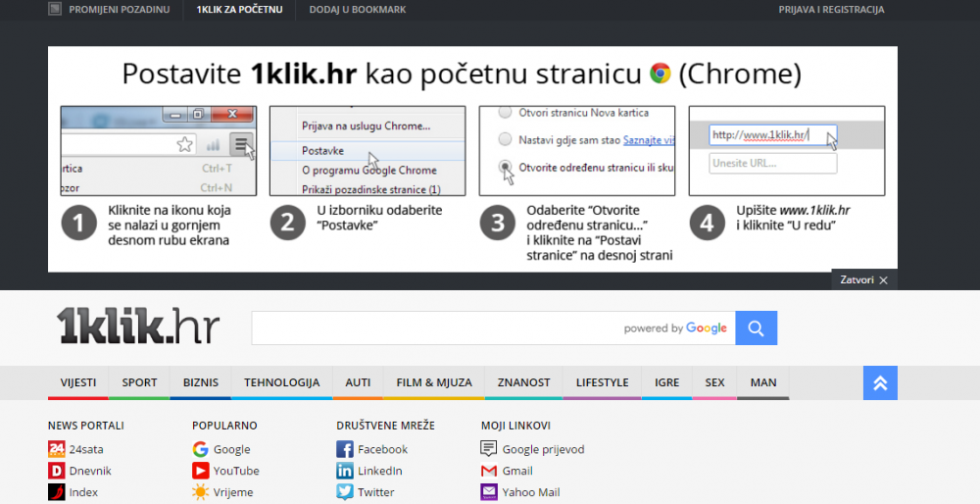Open the Yahoo Mail link text

[531, 492]
